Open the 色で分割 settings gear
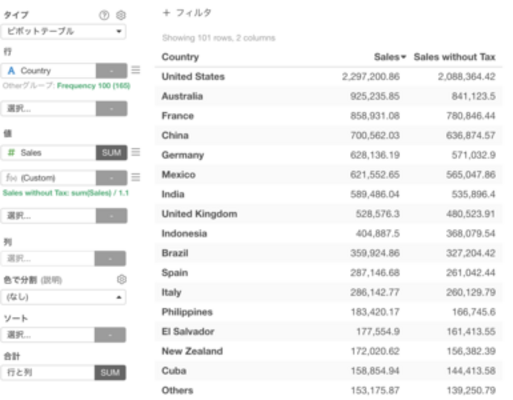Viewport: 513px width, 400px height. [122, 279]
